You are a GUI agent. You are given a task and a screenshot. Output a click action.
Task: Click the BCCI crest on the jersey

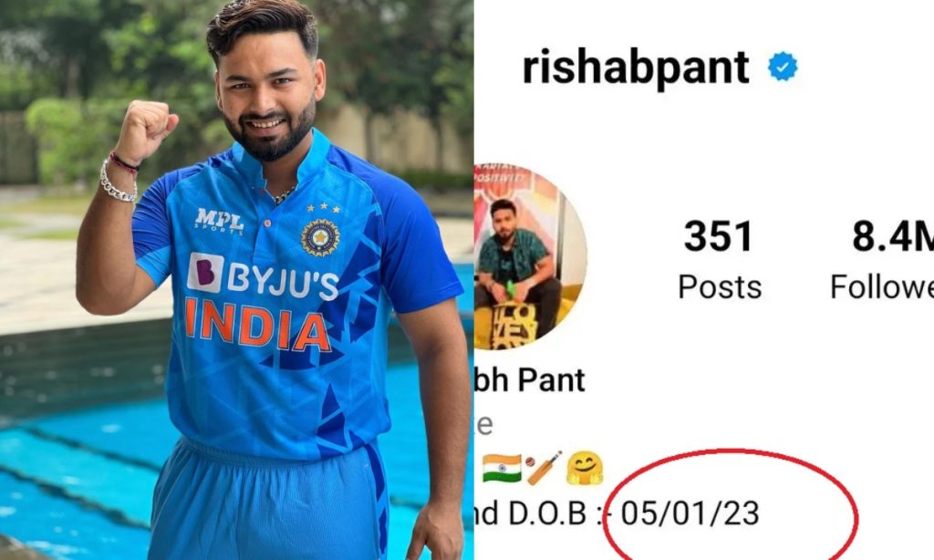[320, 237]
